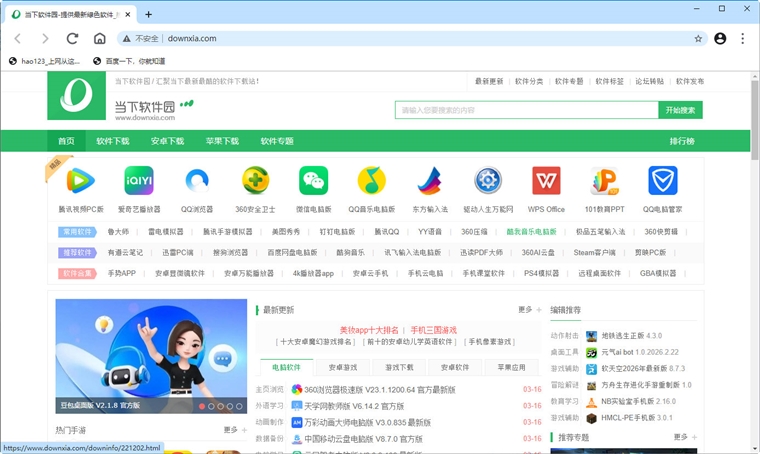
Task: Open the 美妆app十大排名 red link
Action: click(x=369, y=330)
